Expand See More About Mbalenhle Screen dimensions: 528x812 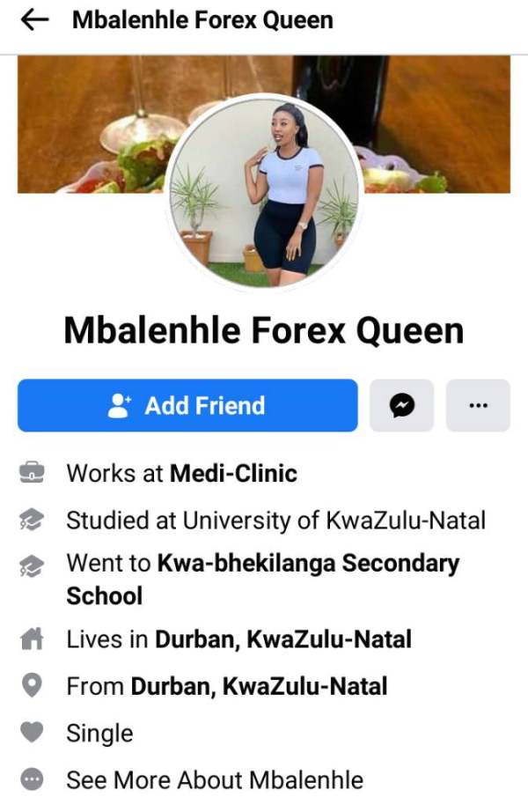215,780
